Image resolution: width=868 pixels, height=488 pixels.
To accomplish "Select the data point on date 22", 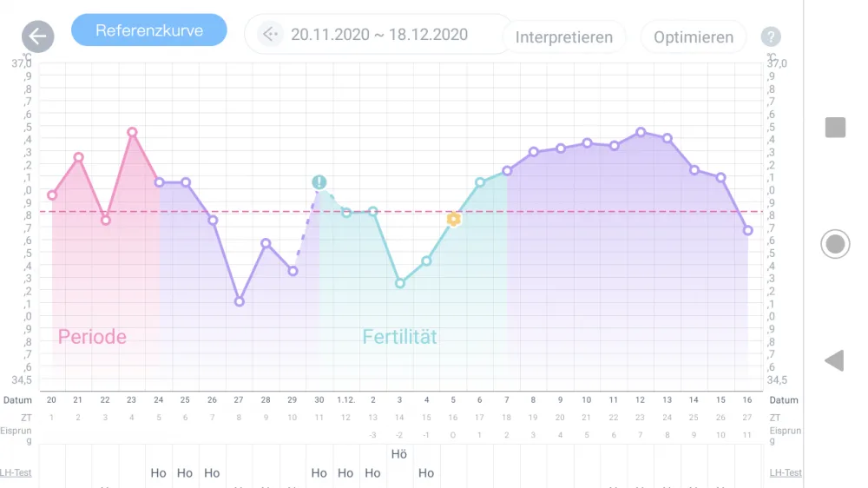I will (106, 220).
